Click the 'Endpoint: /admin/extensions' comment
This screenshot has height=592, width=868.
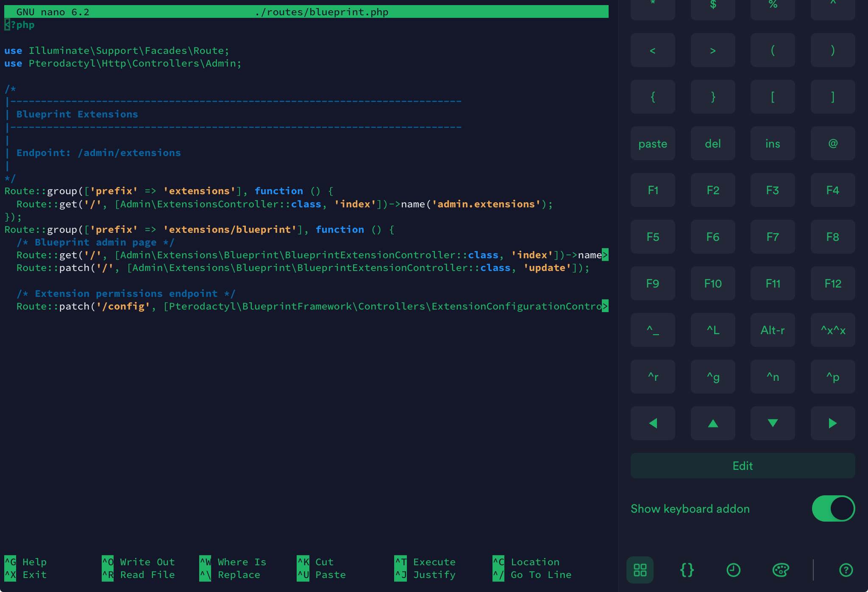coord(98,153)
